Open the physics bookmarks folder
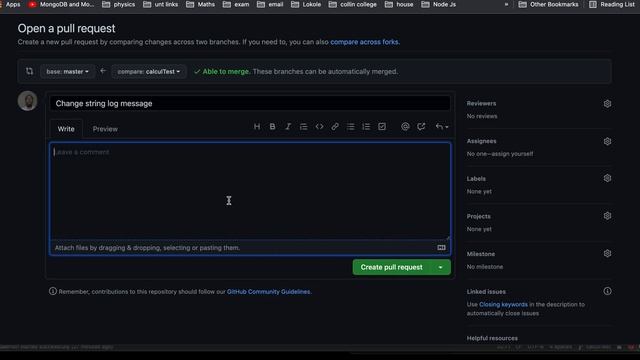The height and width of the screenshot is (360, 640). tap(118, 4)
